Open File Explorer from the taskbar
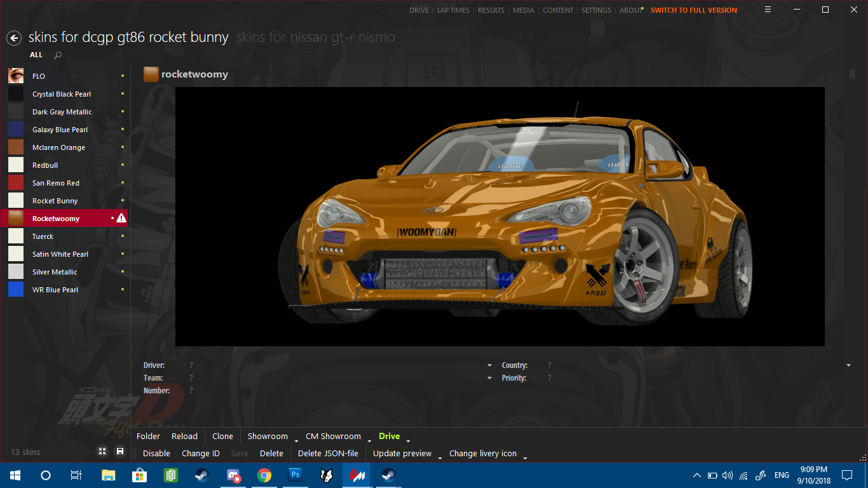 109,475
